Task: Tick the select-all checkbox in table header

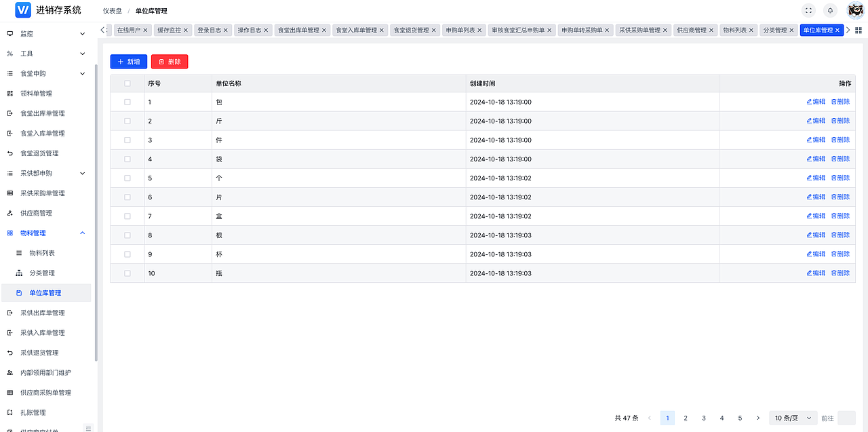Action: (127, 83)
